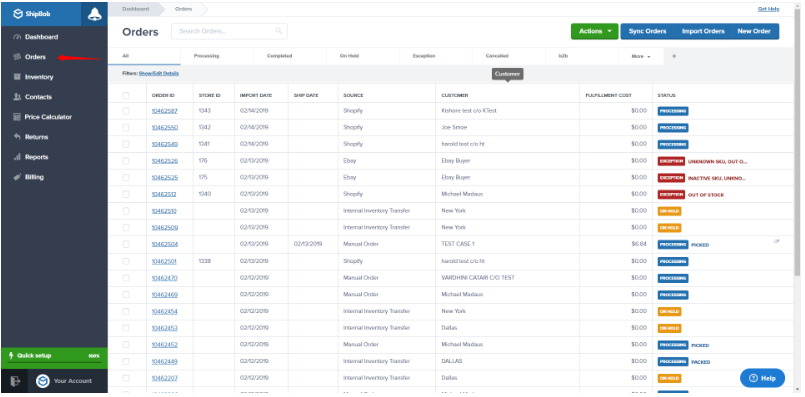This screenshot has width=805, height=397.
Task: Switch to the Exception tab
Action: tap(436, 56)
